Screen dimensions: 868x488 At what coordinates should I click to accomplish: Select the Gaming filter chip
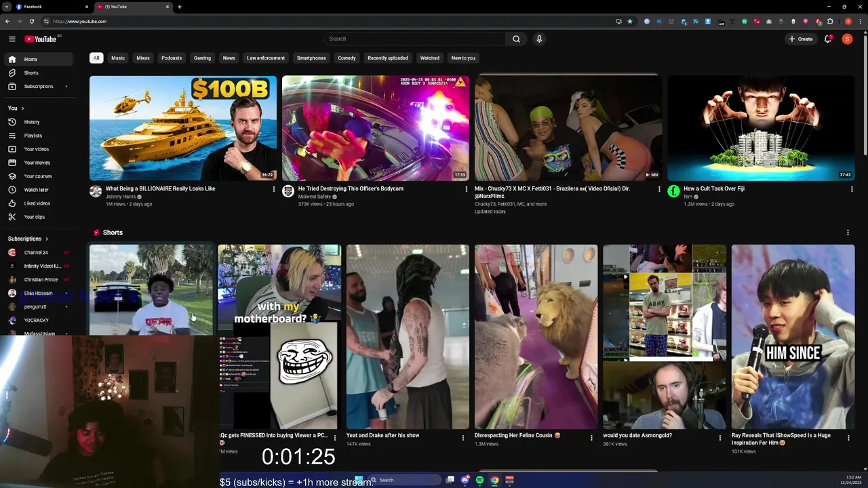coord(202,58)
